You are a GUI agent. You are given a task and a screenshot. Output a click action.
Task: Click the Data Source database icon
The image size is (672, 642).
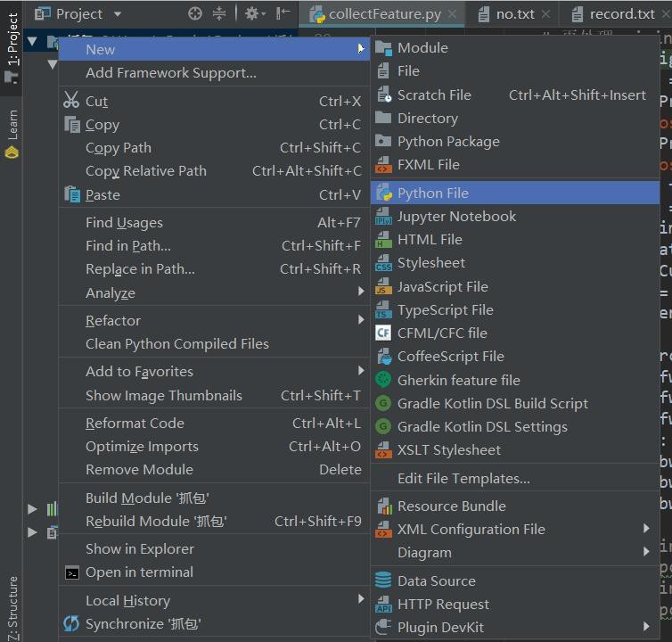383,580
